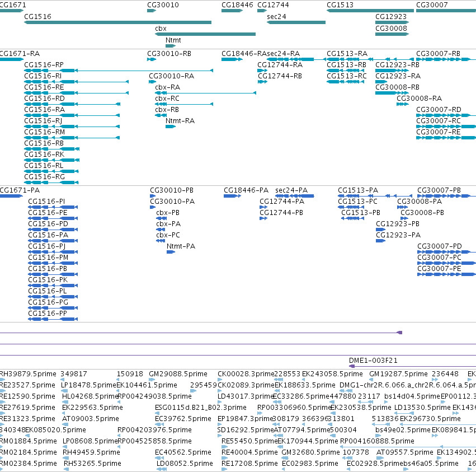Open the CG18446 gene label
The image size is (476, 472).
[237, 5]
